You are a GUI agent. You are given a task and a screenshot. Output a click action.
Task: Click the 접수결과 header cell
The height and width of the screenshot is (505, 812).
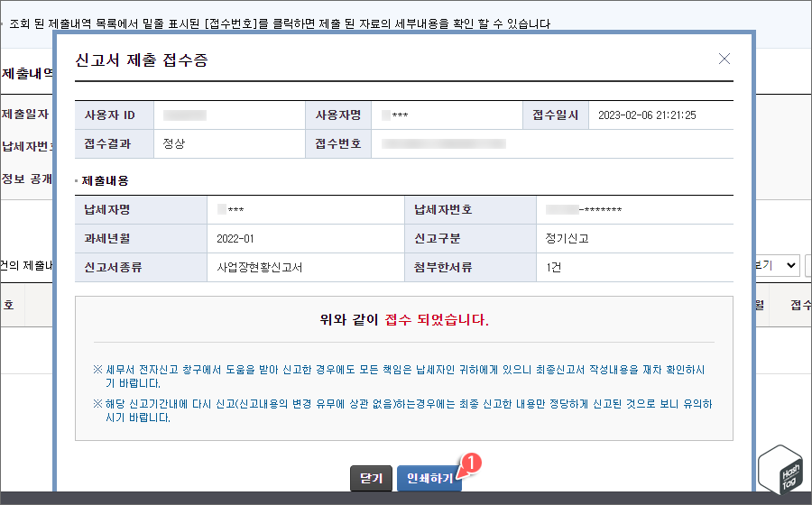pyautogui.click(x=115, y=144)
